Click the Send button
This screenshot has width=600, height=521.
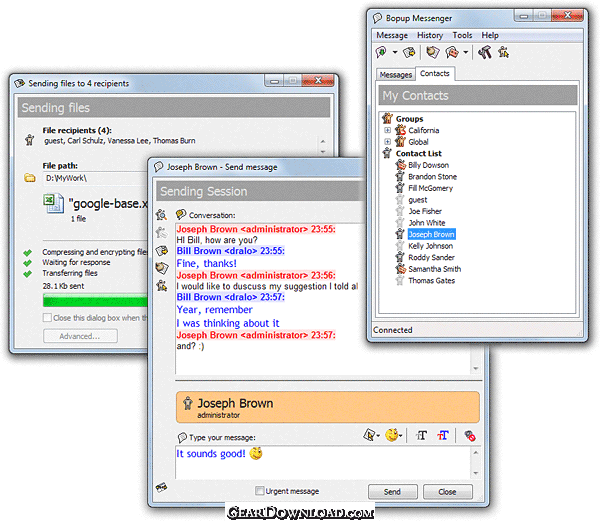393,492
